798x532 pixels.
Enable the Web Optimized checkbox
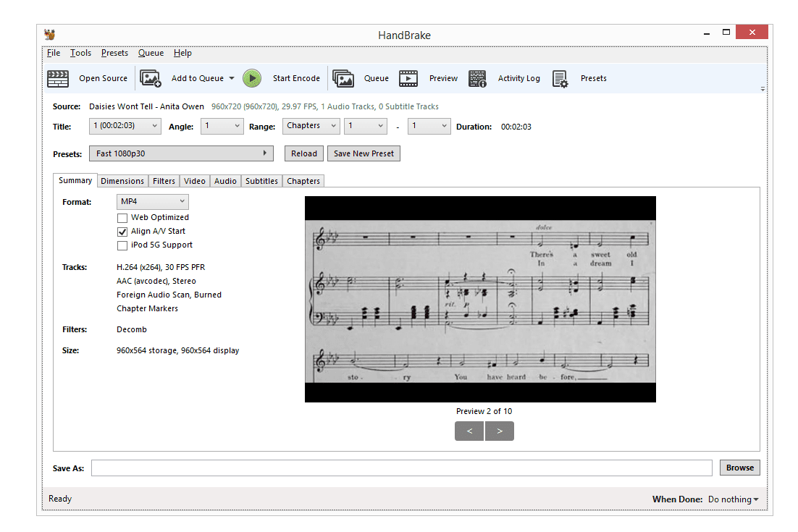[122, 217]
